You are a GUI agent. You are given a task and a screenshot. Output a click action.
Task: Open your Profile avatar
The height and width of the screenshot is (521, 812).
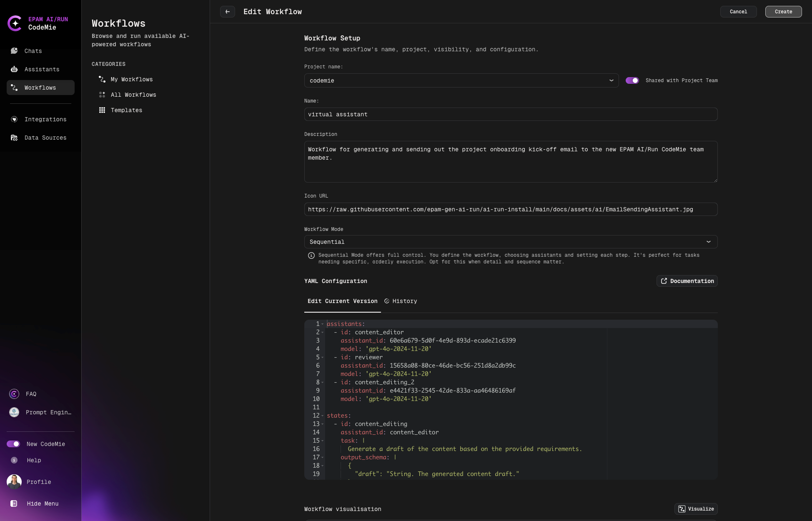tap(14, 482)
